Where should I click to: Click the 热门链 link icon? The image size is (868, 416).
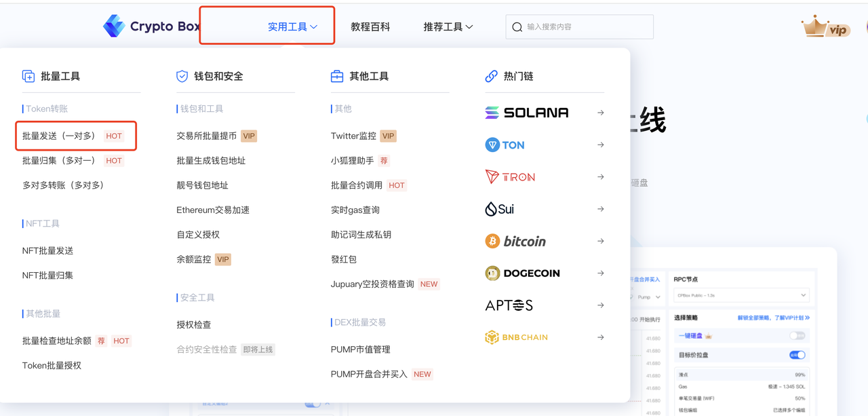492,76
